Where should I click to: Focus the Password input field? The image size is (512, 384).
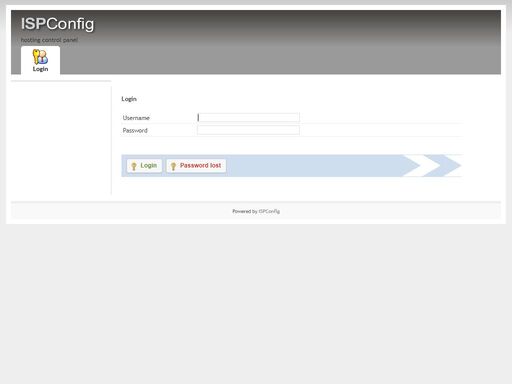(x=248, y=130)
